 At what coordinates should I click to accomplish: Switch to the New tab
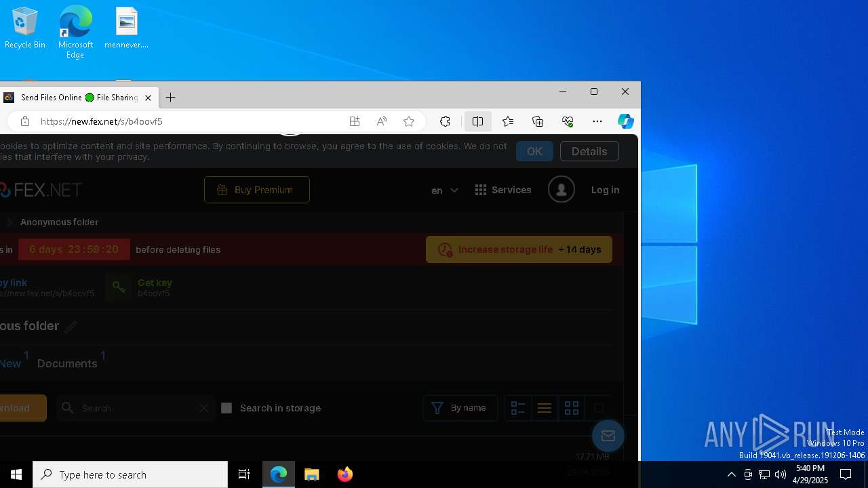tap(10, 363)
